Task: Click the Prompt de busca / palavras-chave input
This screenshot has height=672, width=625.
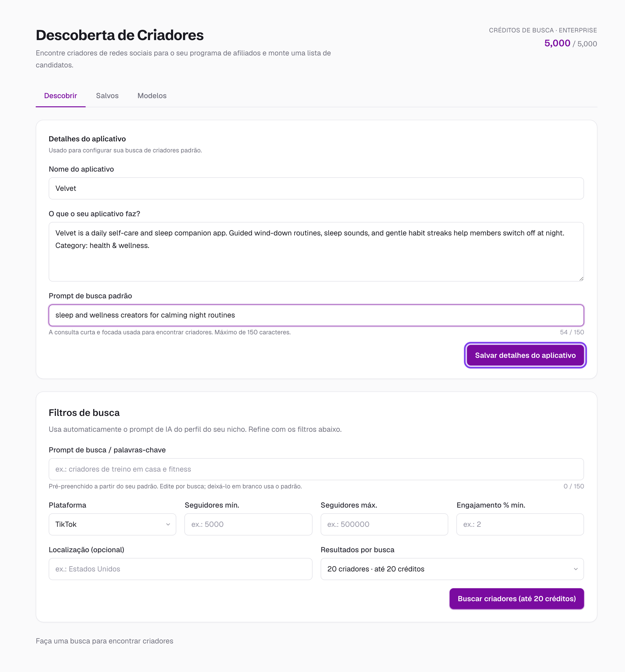Action: (x=316, y=469)
